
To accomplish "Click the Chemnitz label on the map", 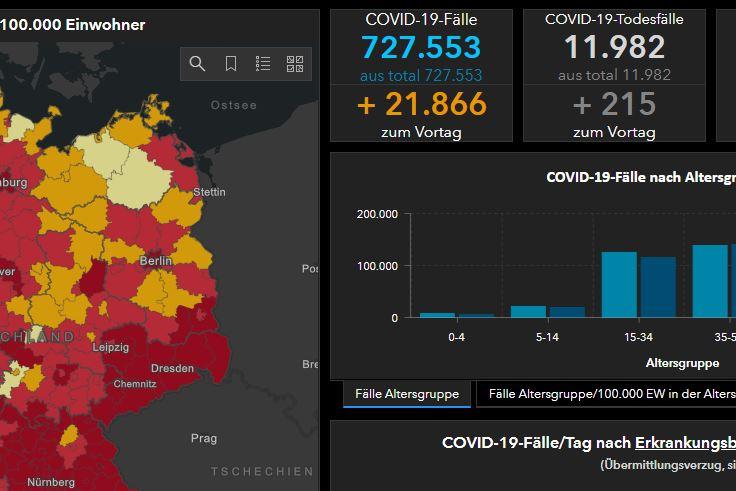I will [134, 383].
